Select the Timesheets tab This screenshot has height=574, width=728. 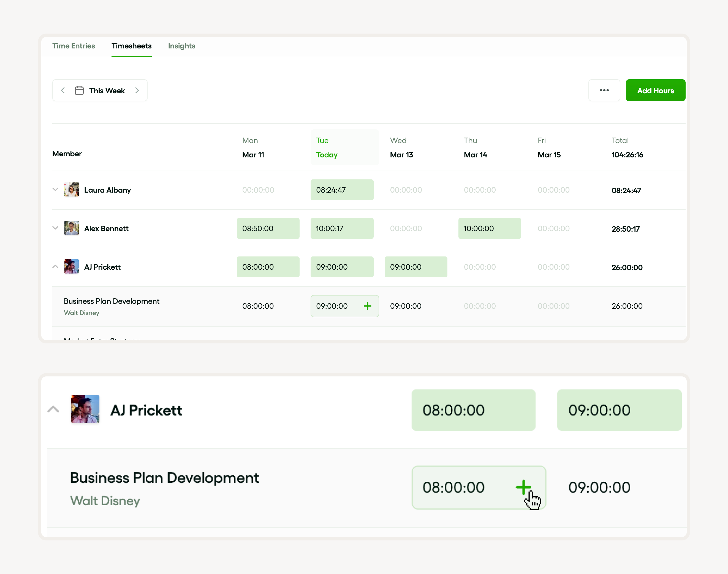132,46
